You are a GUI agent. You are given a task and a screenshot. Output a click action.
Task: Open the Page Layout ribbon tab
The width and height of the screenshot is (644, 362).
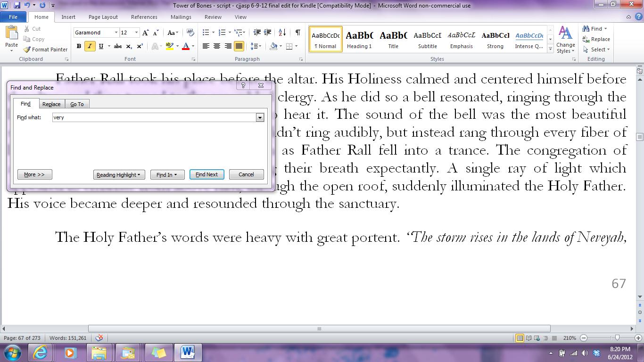tap(103, 17)
